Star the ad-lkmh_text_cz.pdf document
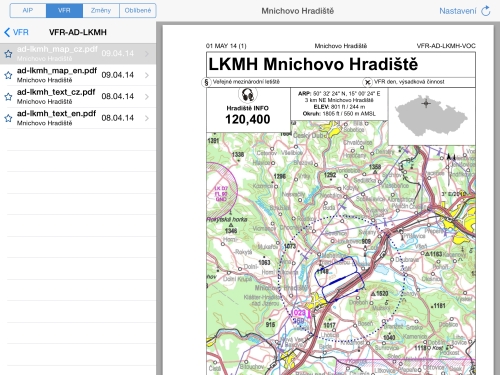Viewport: 500px width, 375px height. (x=8, y=97)
